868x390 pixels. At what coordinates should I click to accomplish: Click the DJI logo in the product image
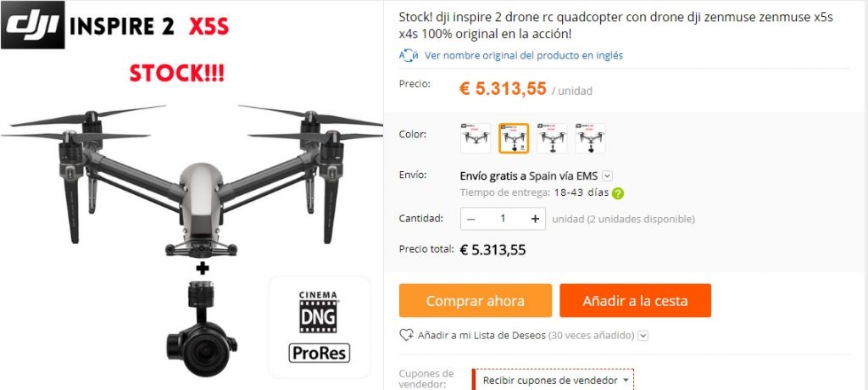(x=33, y=25)
